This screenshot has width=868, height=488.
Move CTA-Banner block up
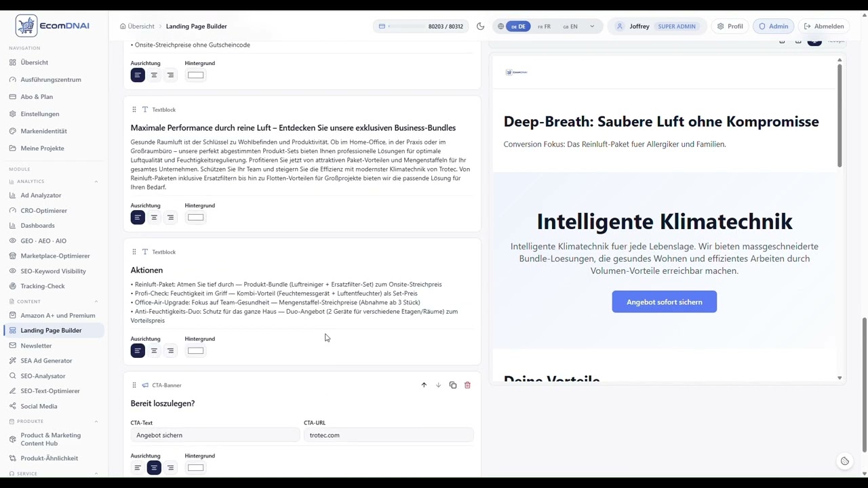coord(424,385)
